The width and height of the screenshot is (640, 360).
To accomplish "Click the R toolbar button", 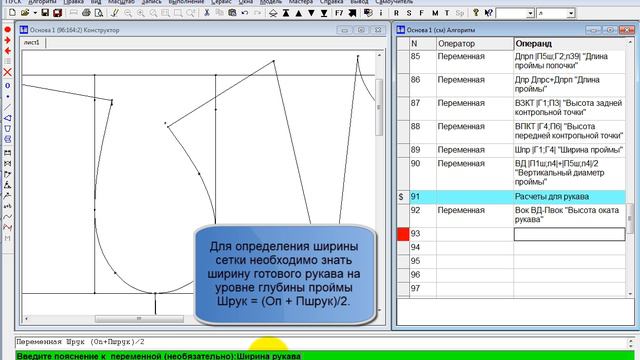I will [x=396, y=13].
